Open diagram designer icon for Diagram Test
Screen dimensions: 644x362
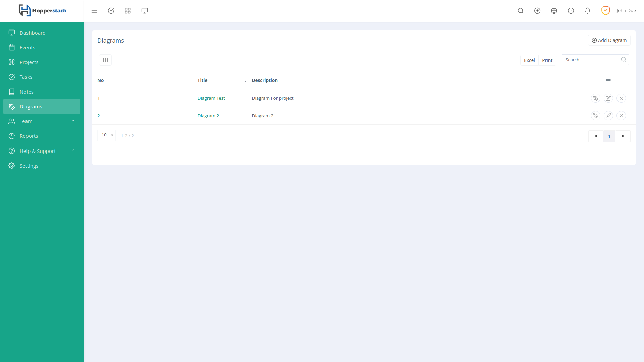click(x=595, y=98)
